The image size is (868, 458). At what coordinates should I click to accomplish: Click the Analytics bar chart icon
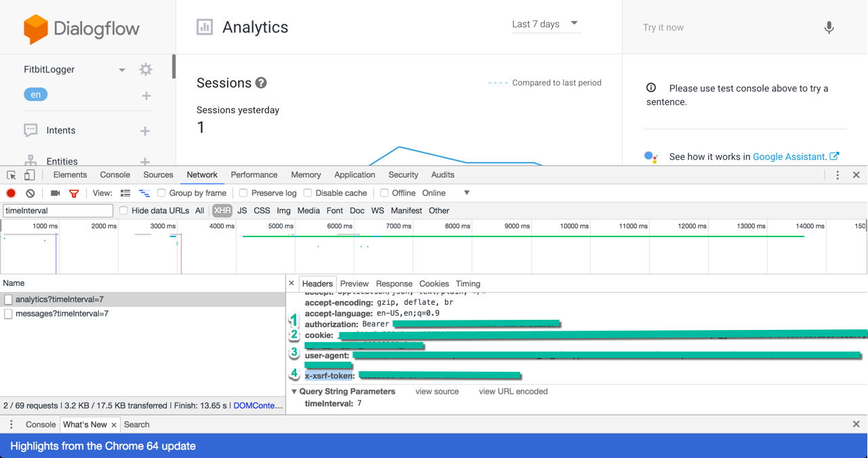click(205, 27)
